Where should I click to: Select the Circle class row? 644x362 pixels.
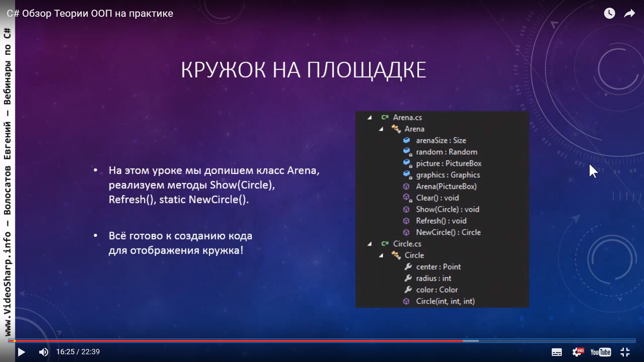pyautogui.click(x=414, y=255)
